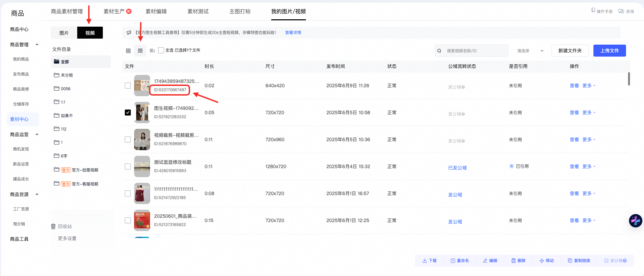The height and width of the screenshot is (276, 644).
Task: Open the 素材测试 tab
Action: [198, 11]
